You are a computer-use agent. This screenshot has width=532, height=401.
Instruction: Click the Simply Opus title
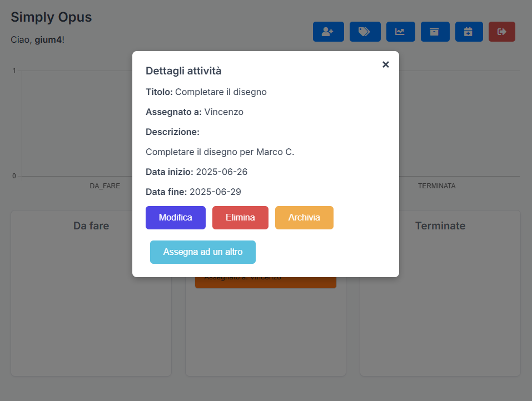[x=51, y=17]
